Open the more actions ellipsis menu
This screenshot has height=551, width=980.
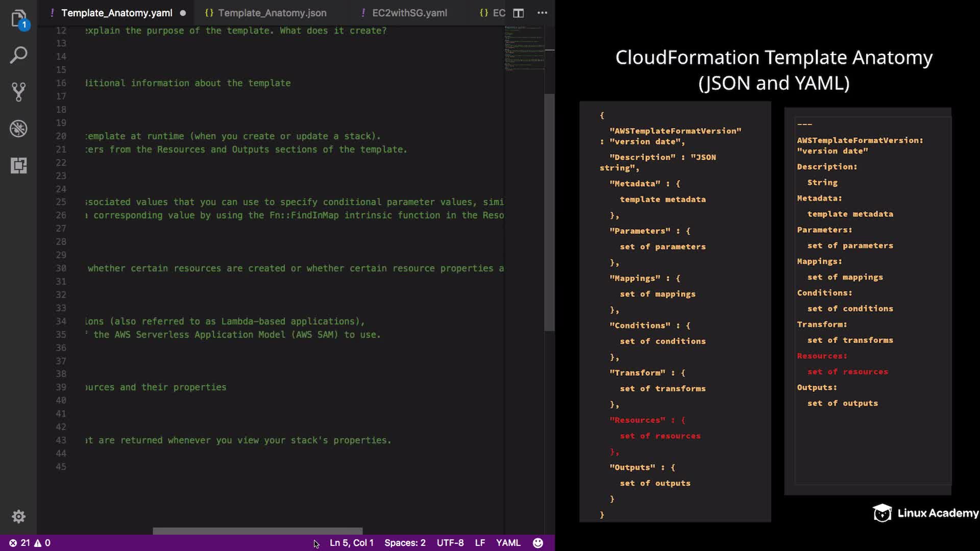click(x=542, y=13)
